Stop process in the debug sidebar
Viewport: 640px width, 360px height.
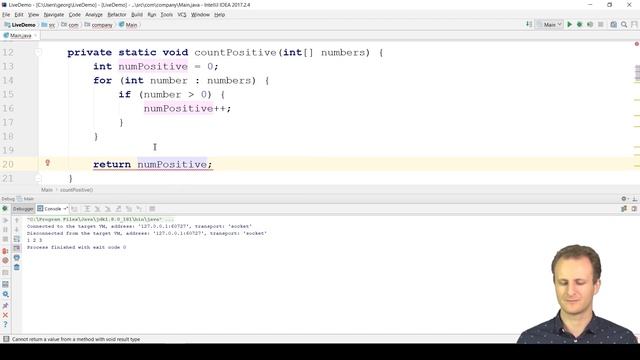5,239
